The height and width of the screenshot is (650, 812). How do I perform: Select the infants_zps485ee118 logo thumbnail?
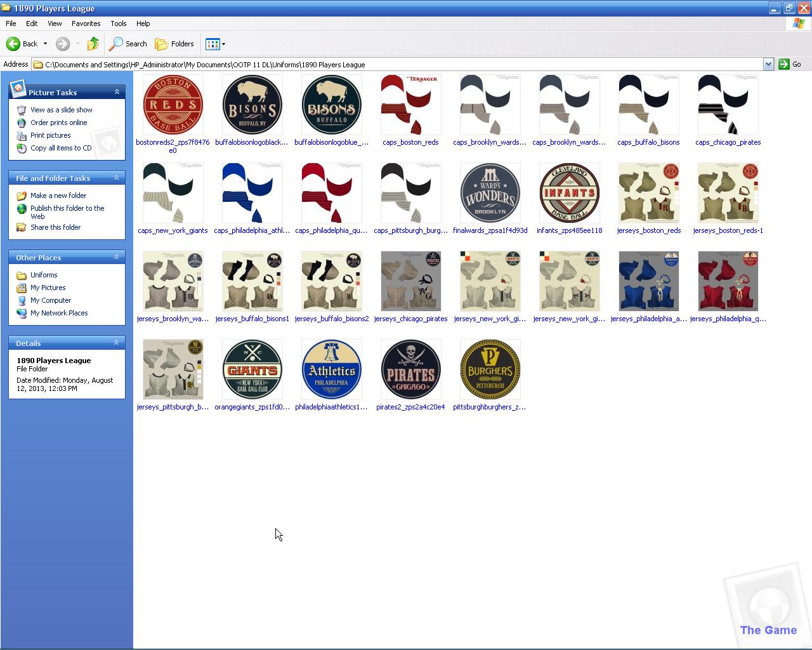pos(570,193)
